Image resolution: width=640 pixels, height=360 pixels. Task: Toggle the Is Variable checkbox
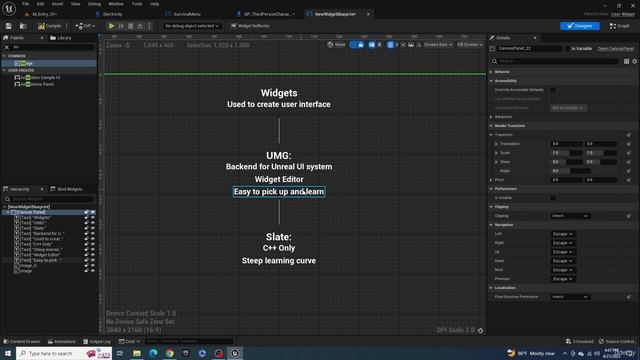(x=567, y=49)
